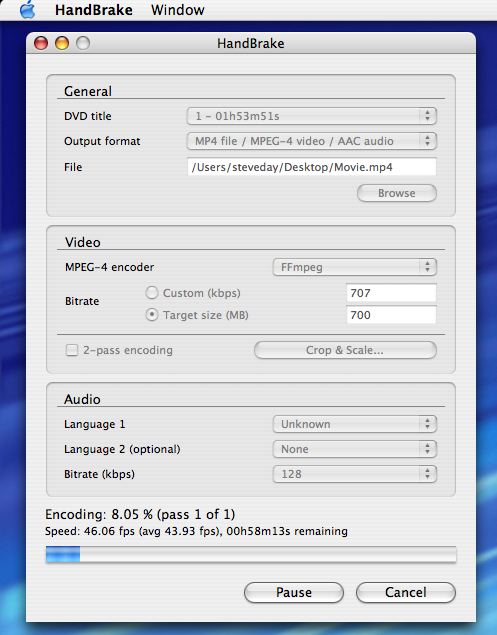Click the custom bitrate field showing 707
The width and height of the screenshot is (497, 635).
391,293
